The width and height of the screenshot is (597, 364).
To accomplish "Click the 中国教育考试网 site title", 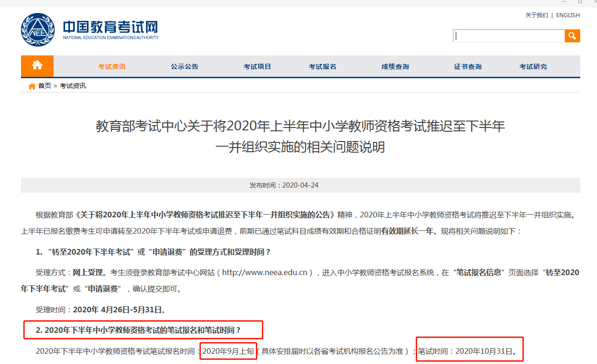I will (110, 27).
